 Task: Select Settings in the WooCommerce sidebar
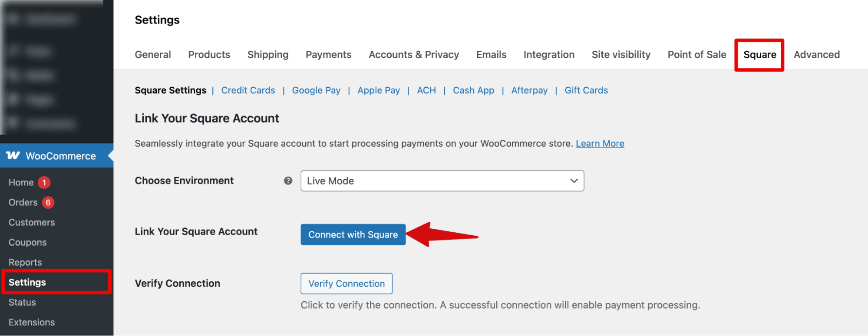click(27, 283)
